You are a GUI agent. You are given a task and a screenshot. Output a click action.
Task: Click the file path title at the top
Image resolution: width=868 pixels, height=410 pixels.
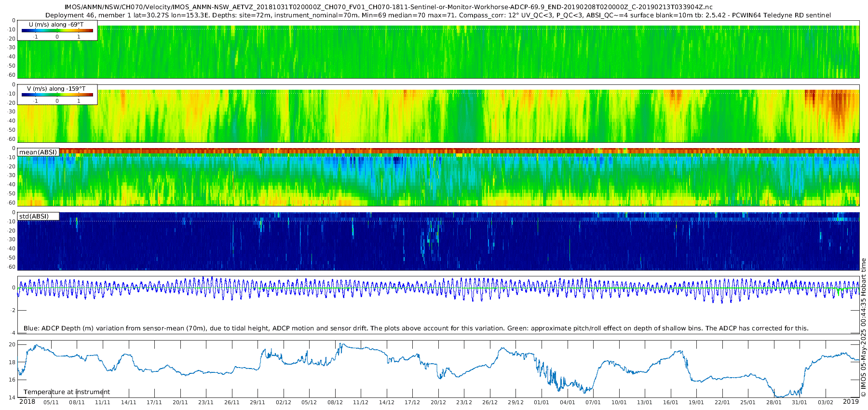point(388,7)
